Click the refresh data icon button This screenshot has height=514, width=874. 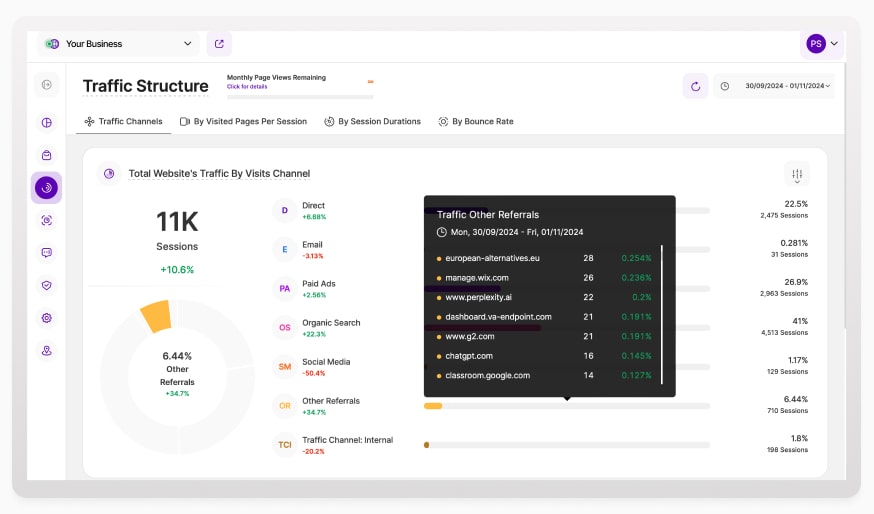(695, 86)
